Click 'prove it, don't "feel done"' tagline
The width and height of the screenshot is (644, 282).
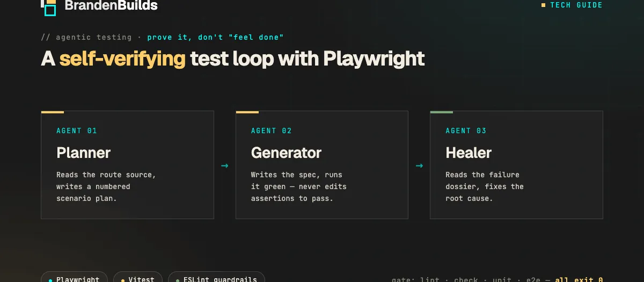point(215,37)
